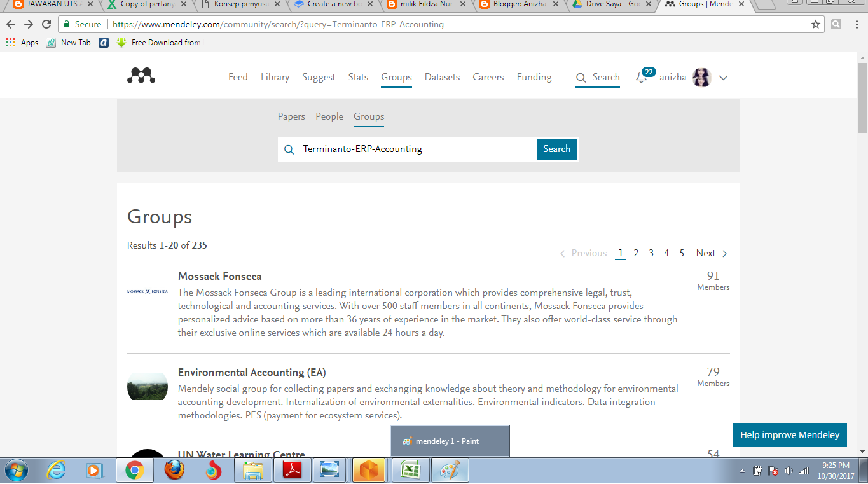Image resolution: width=868 pixels, height=484 pixels.
Task: Click the browser back arrow
Action: pyautogui.click(x=11, y=24)
